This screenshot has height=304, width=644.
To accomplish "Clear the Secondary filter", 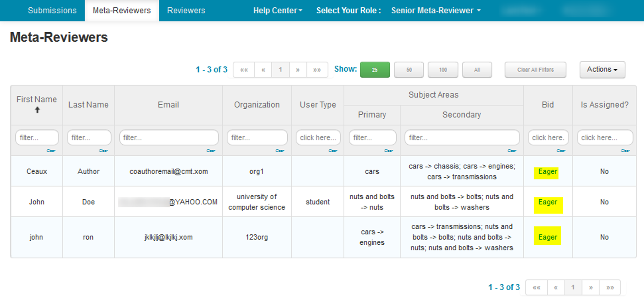I will pos(512,151).
